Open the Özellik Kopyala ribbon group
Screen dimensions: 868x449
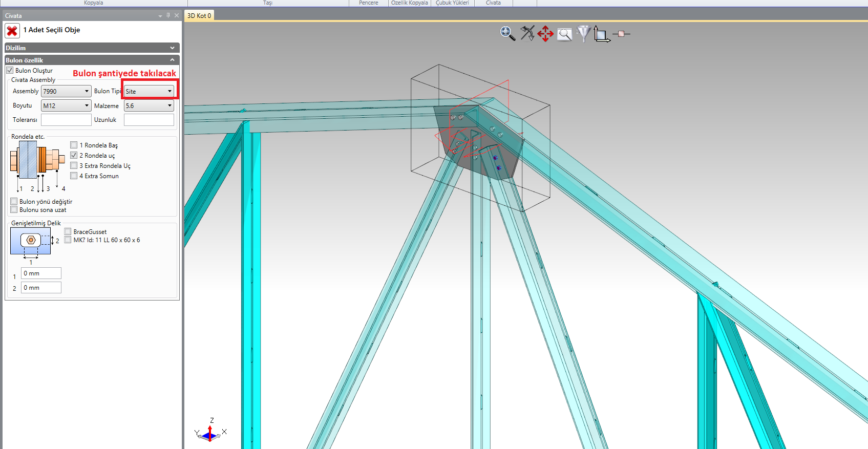coord(409,3)
